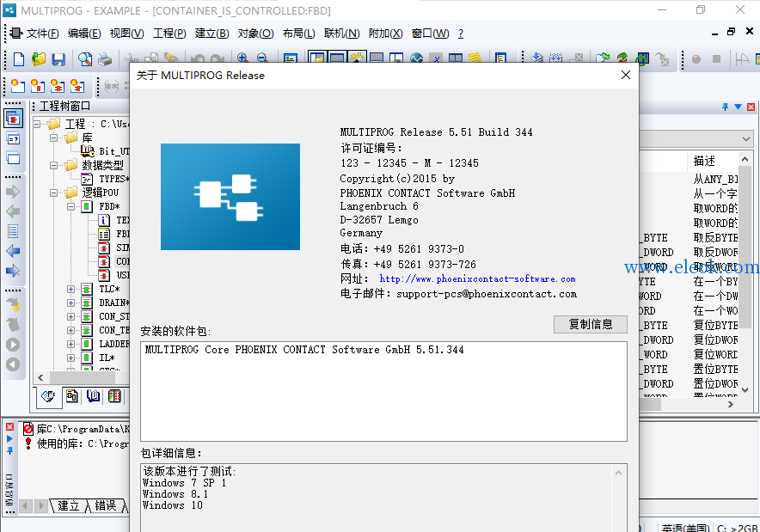Open right panel blue triangle menu
760x532 pixels.
(x=738, y=107)
